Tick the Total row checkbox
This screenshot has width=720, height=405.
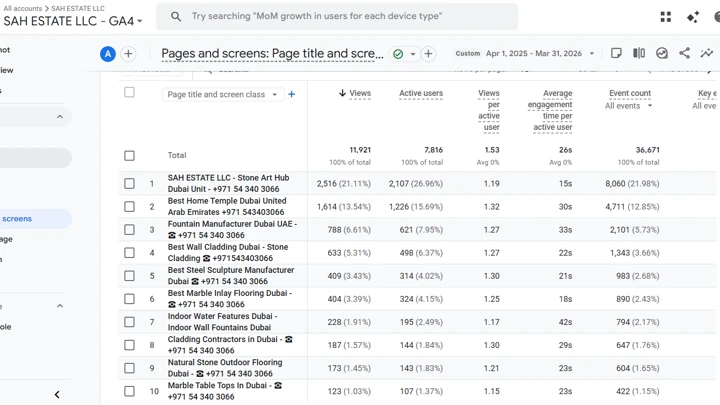pyautogui.click(x=129, y=155)
